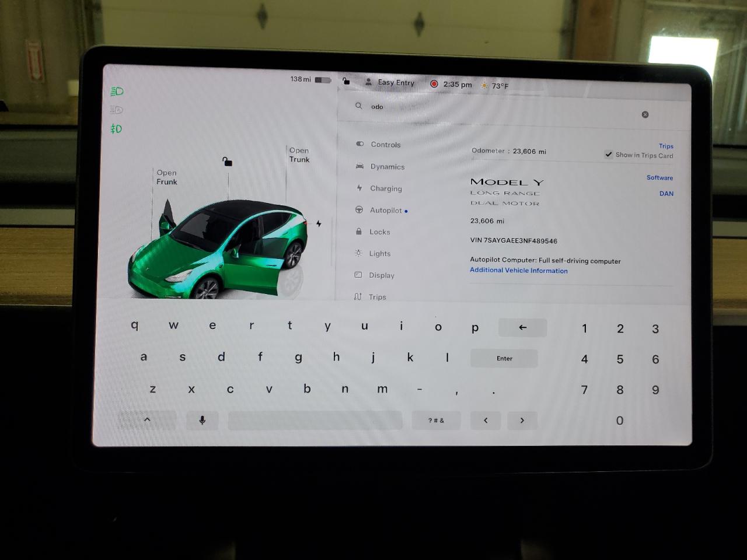Tap the keyboard Enter key
The width and height of the screenshot is (747, 560).
coord(504,358)
